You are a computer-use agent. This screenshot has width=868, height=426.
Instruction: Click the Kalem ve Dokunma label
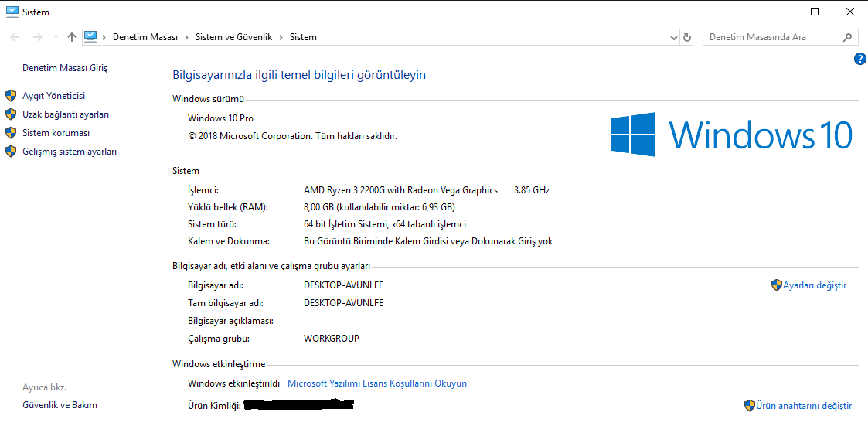click(x=229, y=241)
